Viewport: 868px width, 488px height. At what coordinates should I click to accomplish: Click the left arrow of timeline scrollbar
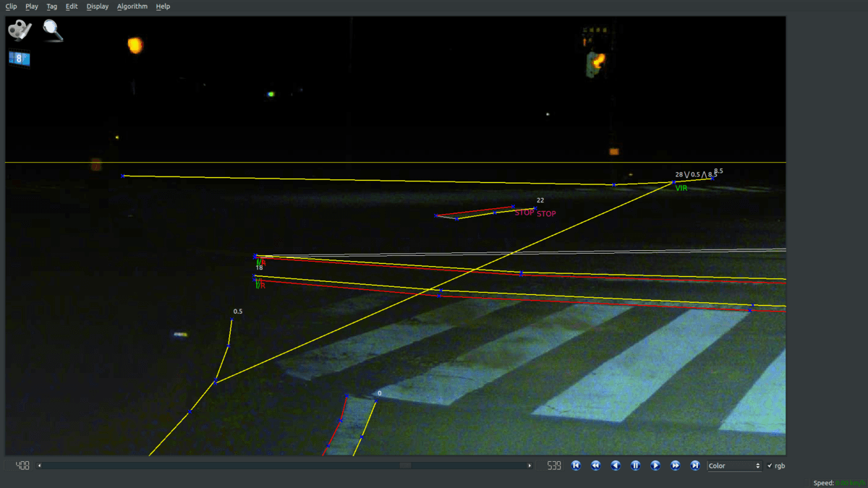[x=40, y=466]
